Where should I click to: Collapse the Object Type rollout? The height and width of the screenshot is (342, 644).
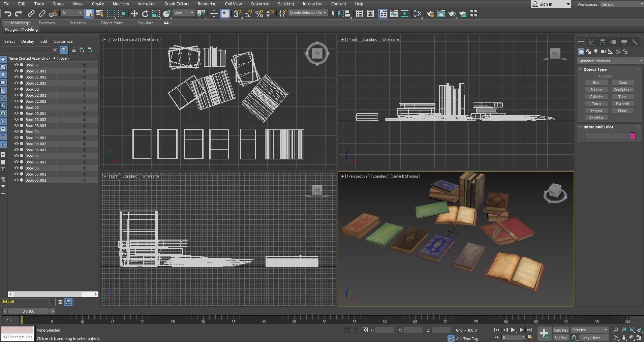point(580,69)
